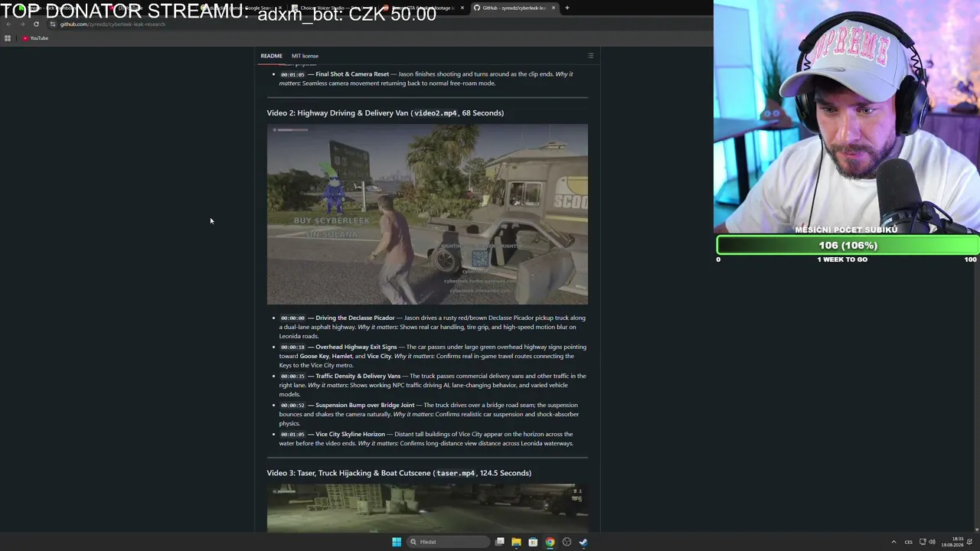Screen dimensions: 980x551
Task: Click 'Vice City Skyline Horizon' text
Action: 350,434
